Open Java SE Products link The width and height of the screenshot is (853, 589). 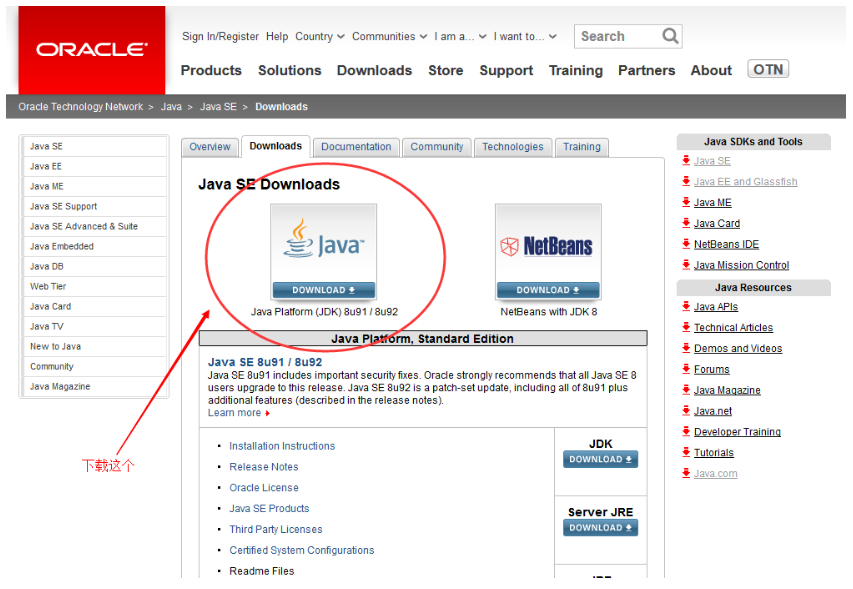(269, 508)
